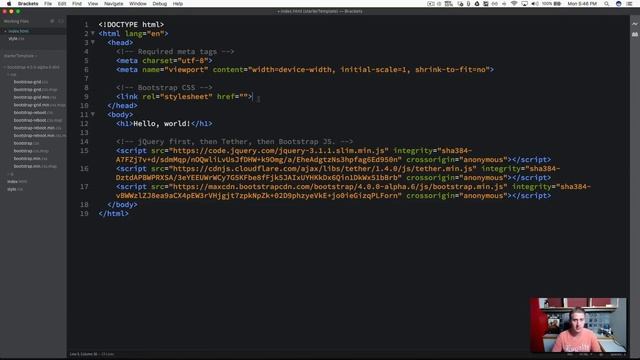Image resolution: width=640 pixels, height=360 pixels.
Task: Select style.css in Working Files
Action: (16, 39)
